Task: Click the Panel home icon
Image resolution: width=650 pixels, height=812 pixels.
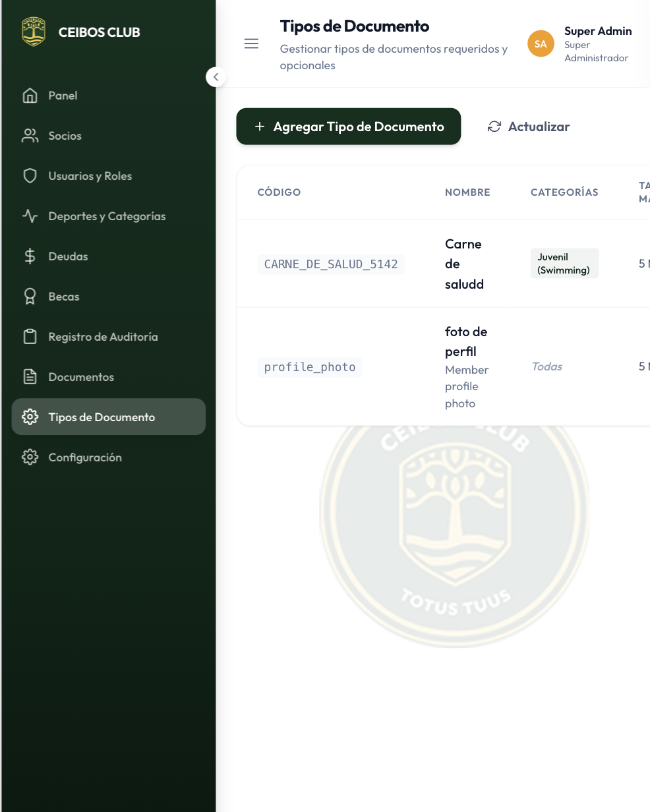Action: (x=30, y=96)
